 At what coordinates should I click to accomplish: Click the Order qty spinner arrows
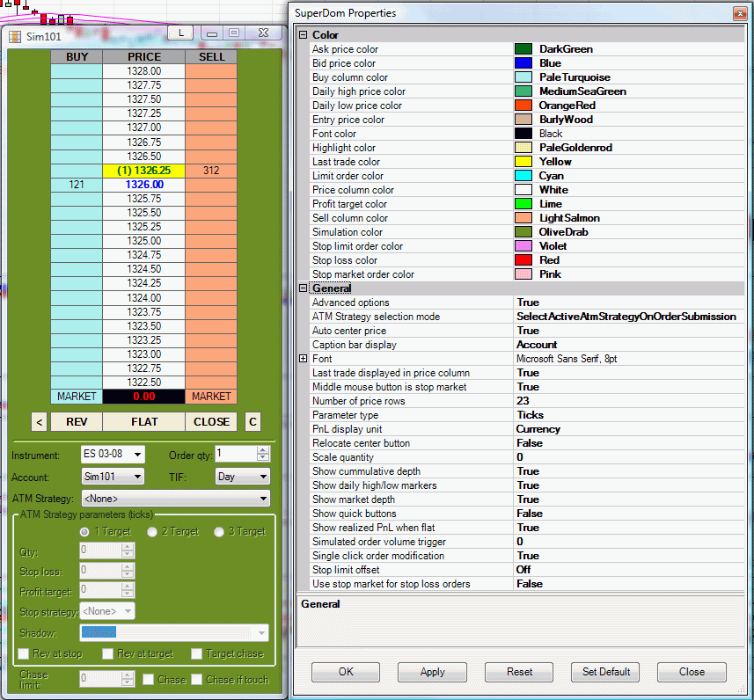[x=263, y=454]
